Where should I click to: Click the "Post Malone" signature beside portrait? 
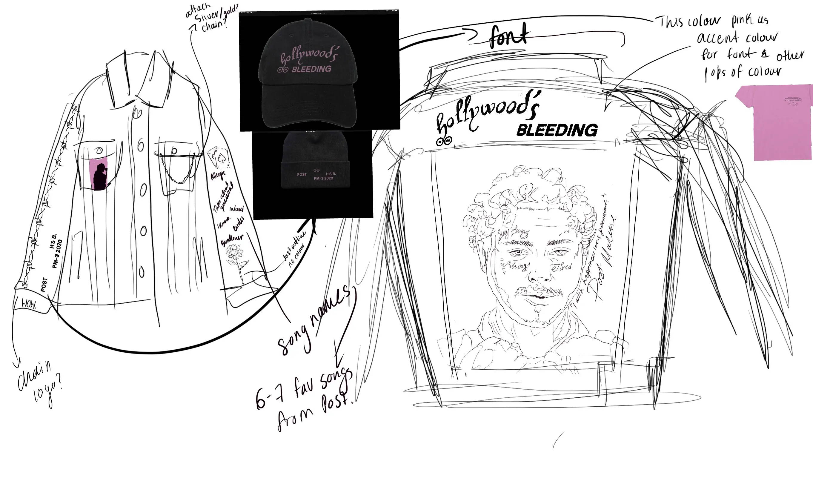pos(602,258)
